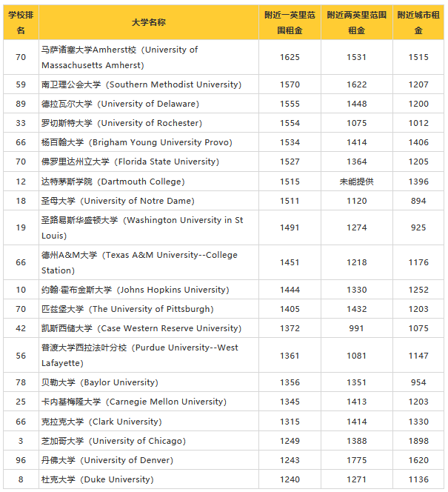This screenshot has width=448, height=492.
Task: Click city rent value 1396
Action: click(418, 182)
